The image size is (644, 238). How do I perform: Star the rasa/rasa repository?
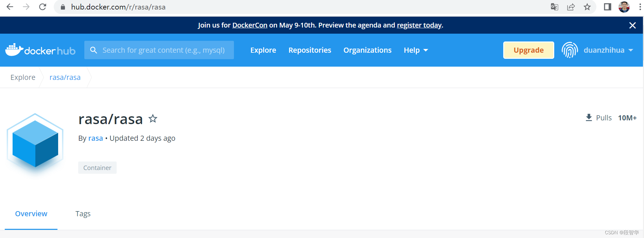tap(153, 118)
